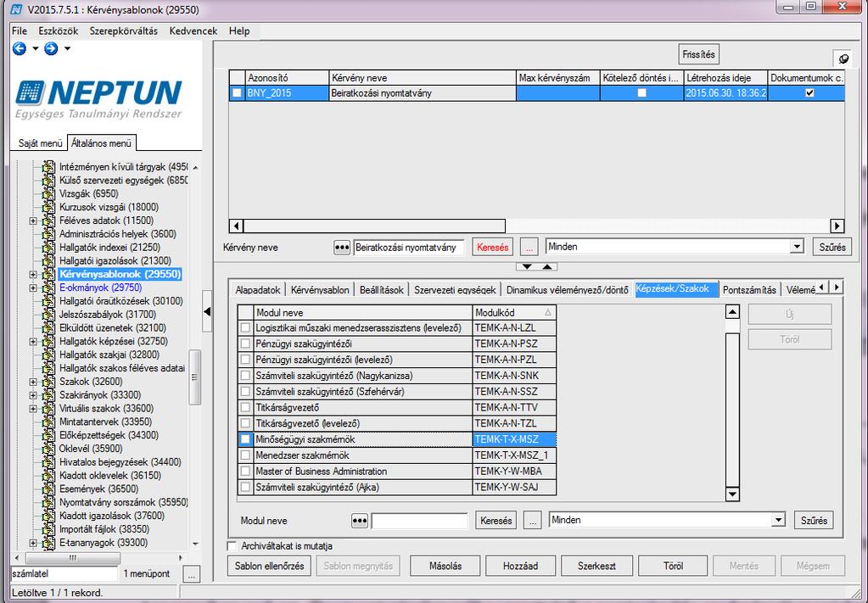Click the Frissítés button

pyautogui.click(x=698, y=54)
